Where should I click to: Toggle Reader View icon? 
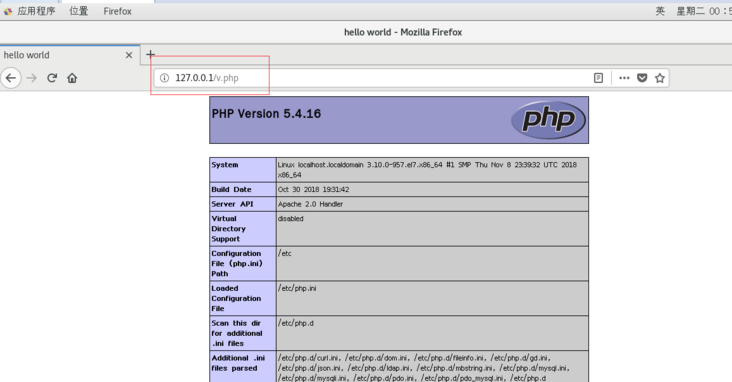[598, 78]
